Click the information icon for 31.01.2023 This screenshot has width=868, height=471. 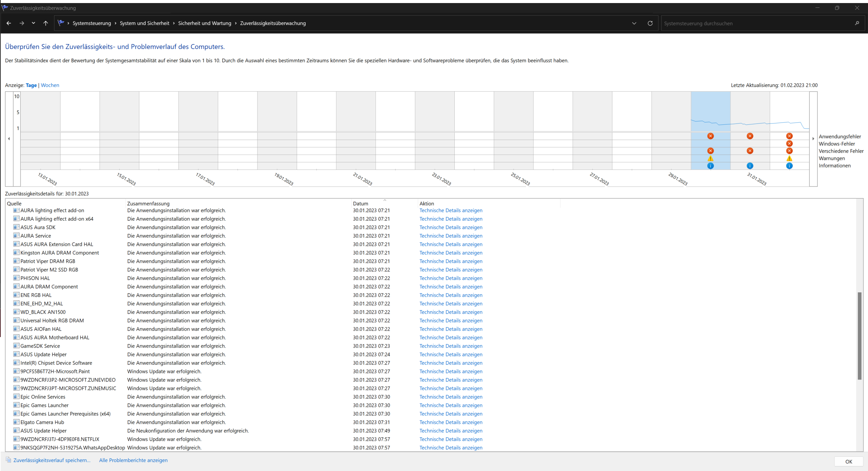click(750, 166)
